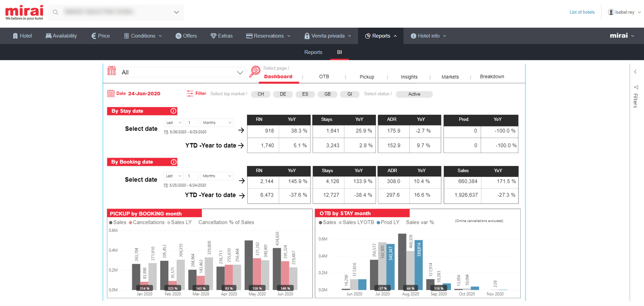
Task: Click Prod LY legend dot in OTB chart
Action: (x=378, y=223)
